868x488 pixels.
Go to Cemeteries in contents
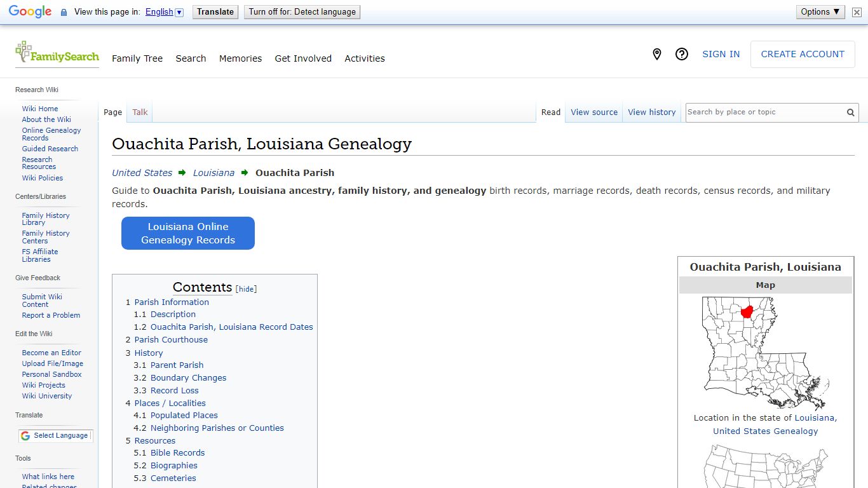coord(173,478)
